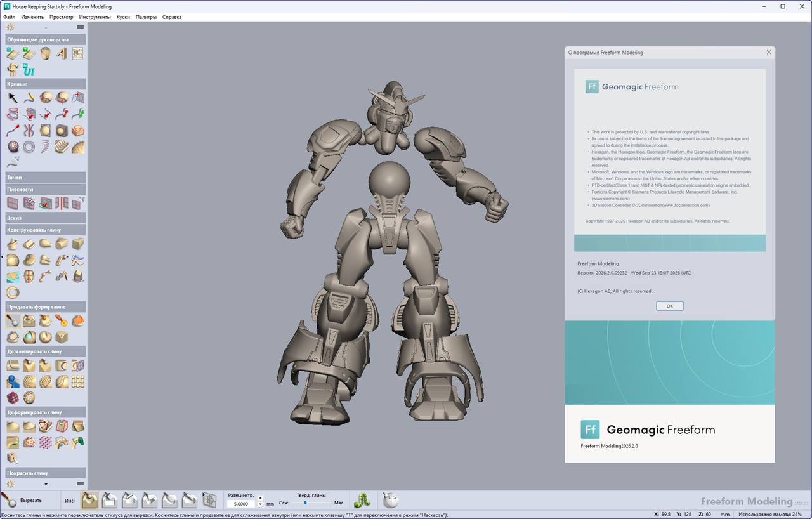
Task: Open the Файл menu
Action: click(x=9, y=17)
